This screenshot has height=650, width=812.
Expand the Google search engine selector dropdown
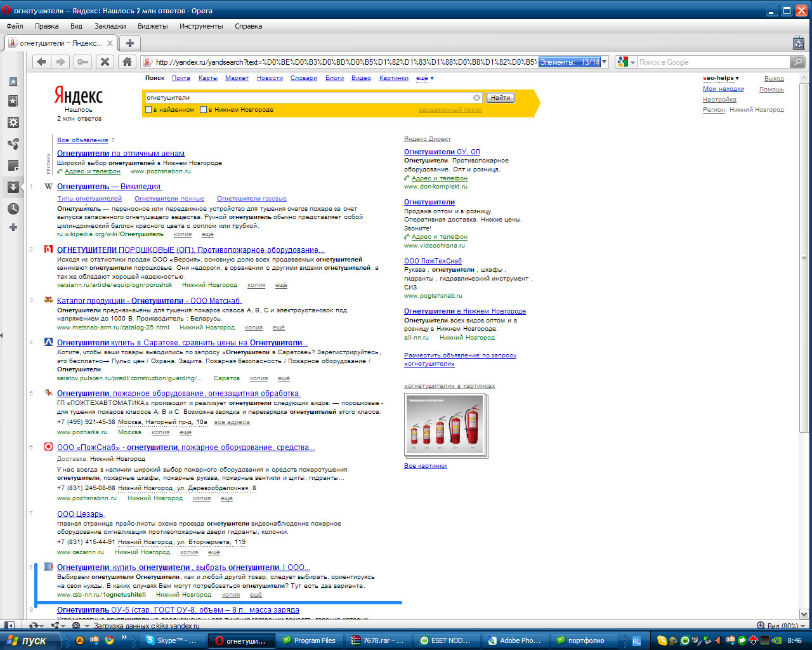click(626, 62)
